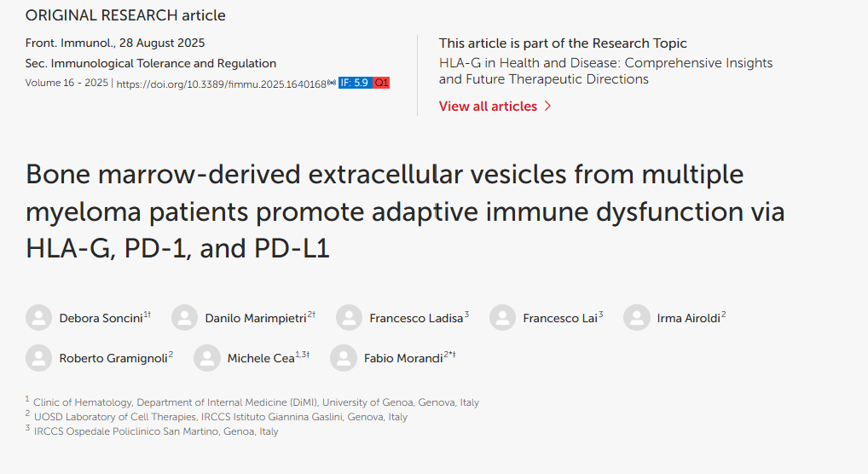868x474 pixels.
Task: Click Michele Cea's profile avatar
Action: tap(207, 358)
